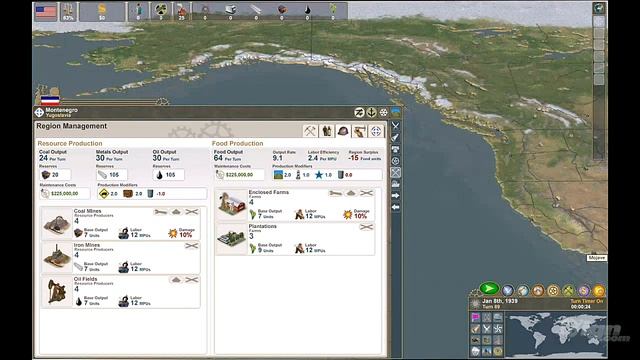Open the crosshair target tab
Viewport: 640px width, 360px height.
(376, 131)
